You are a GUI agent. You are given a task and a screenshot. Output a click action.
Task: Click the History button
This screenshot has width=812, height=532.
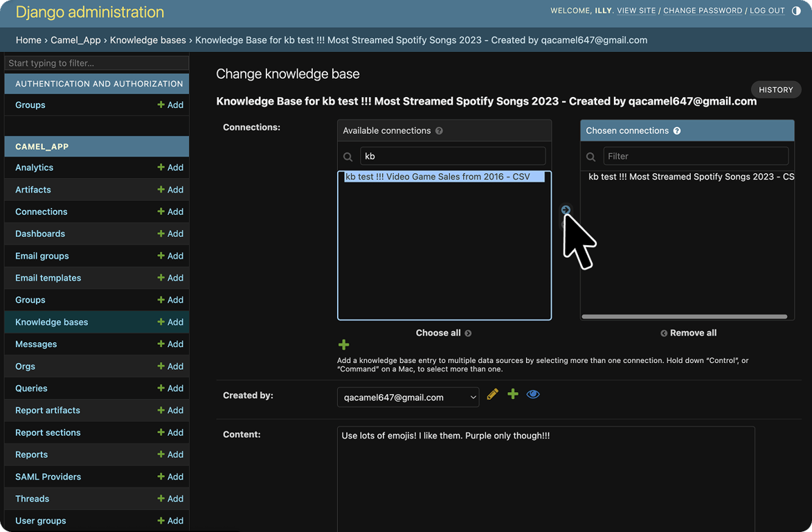(775, 89)
